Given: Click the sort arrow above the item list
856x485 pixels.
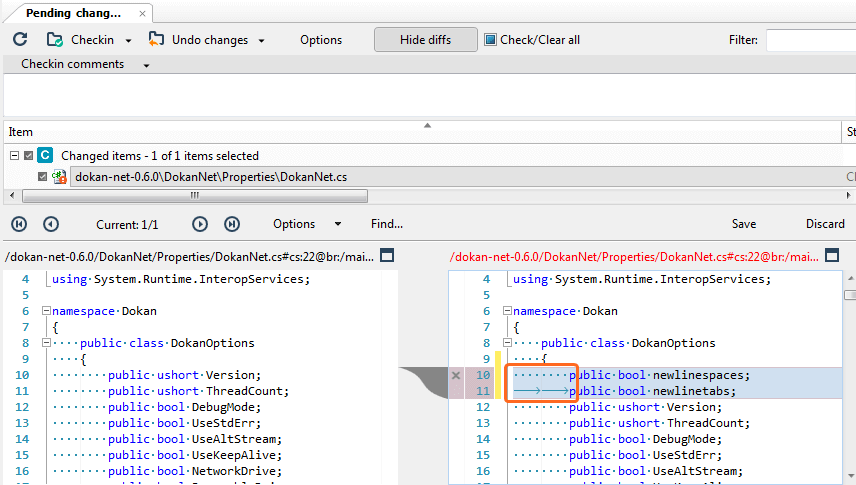Looking at the screenshot, I should [x=427, y=125].
